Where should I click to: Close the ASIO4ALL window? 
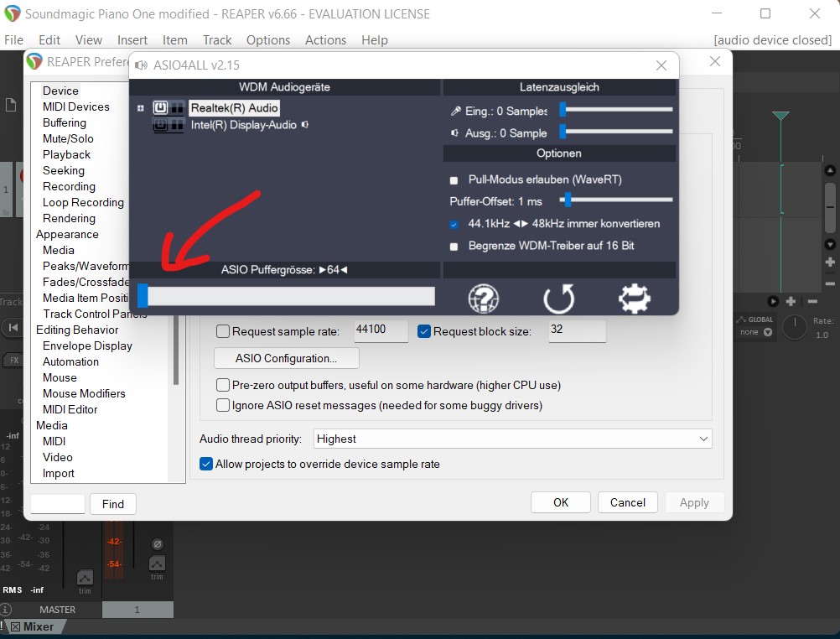(661, 65)
